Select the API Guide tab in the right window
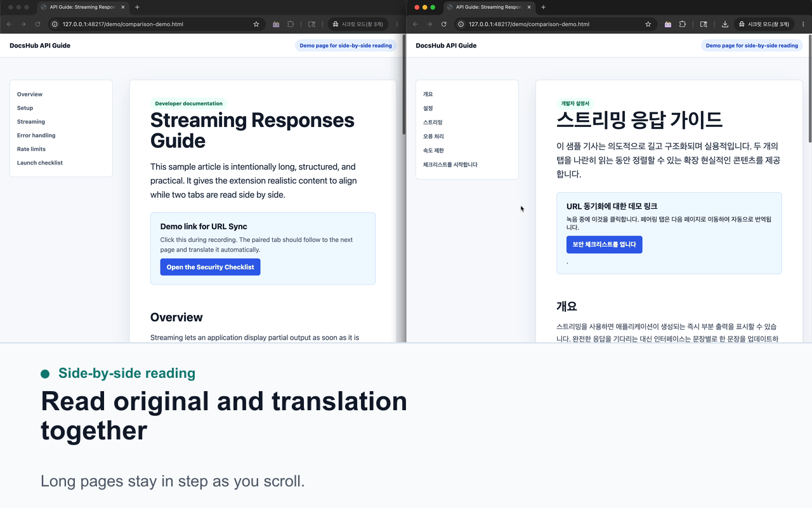 488,7
